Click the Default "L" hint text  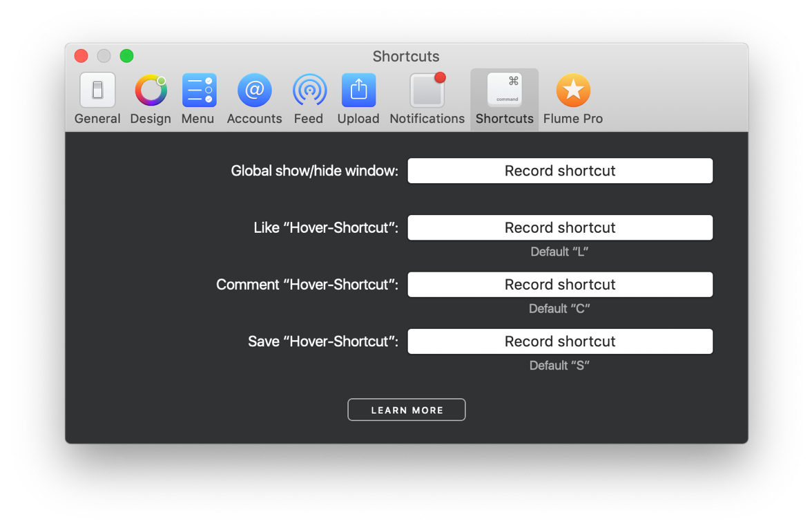[559, 252]
